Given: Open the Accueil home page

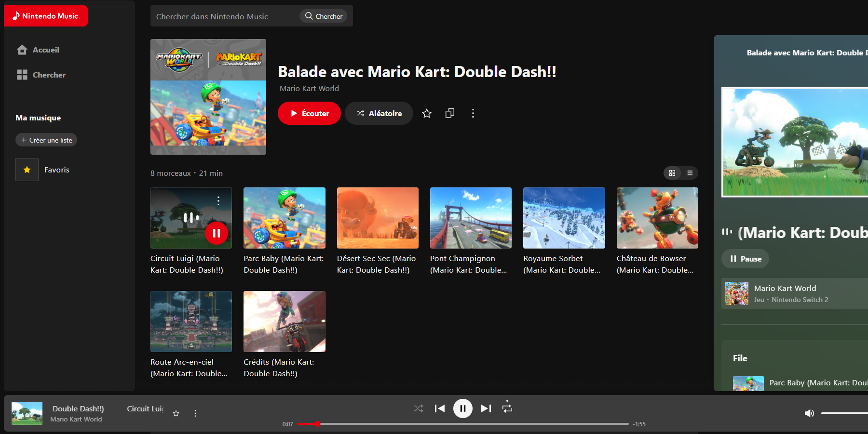Looking at the screenshot, I should click(38, 50).
